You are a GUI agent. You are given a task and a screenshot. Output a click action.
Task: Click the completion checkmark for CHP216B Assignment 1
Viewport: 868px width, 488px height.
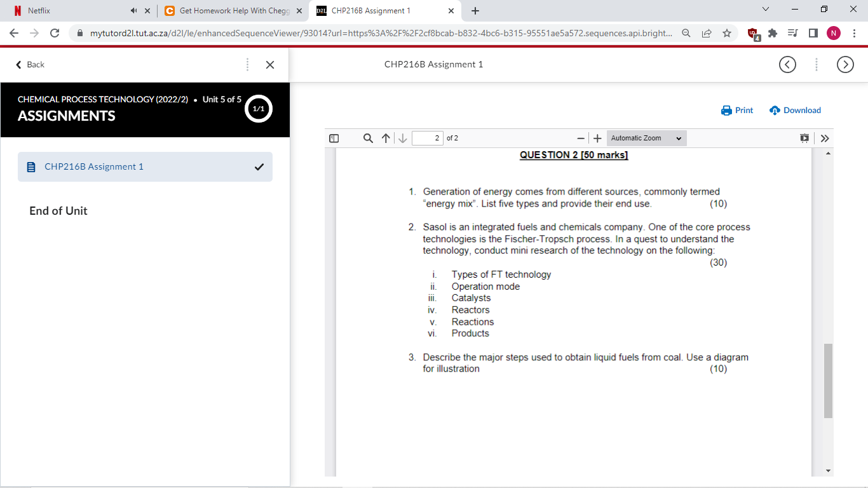(x=259, y=167)
